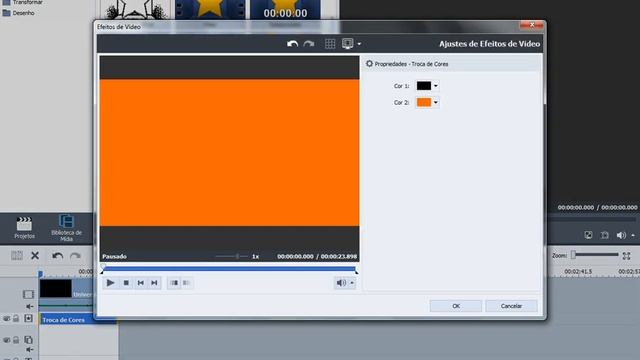Open the Biblioteca de Mídia tab
Viewport: 640px width, 360px height.
tap(66, 228)
